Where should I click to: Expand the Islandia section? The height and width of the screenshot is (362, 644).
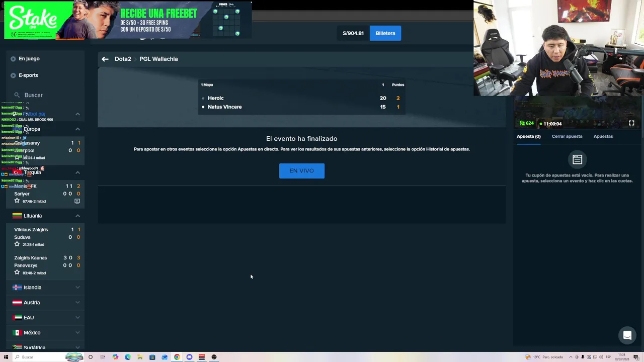[x=77, y=288]
